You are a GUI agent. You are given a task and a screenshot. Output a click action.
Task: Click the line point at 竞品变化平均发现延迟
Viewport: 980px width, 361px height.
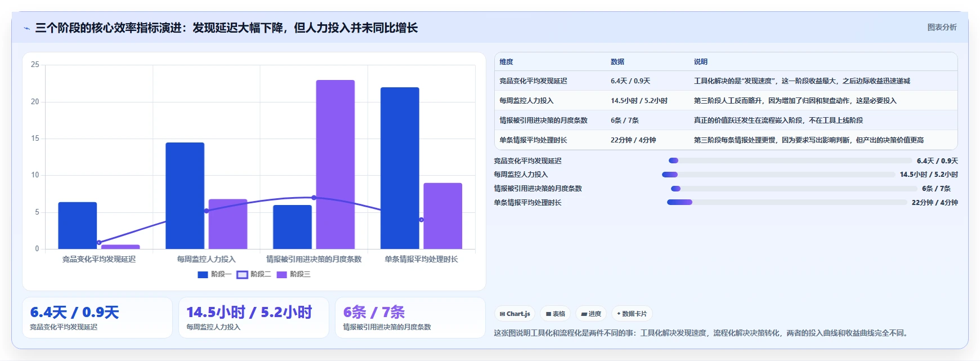99,243
